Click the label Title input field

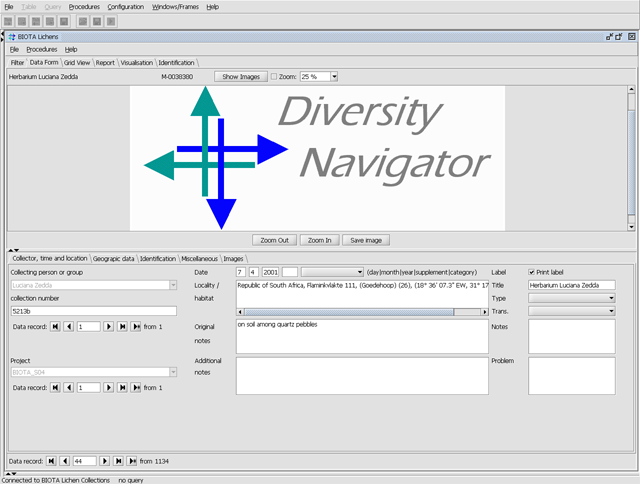pos(571,285)
